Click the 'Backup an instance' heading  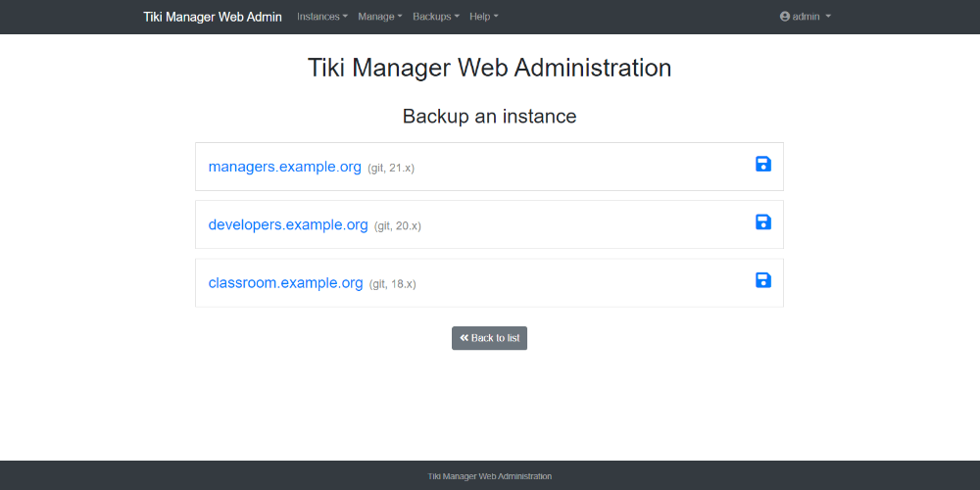point(489,117)
